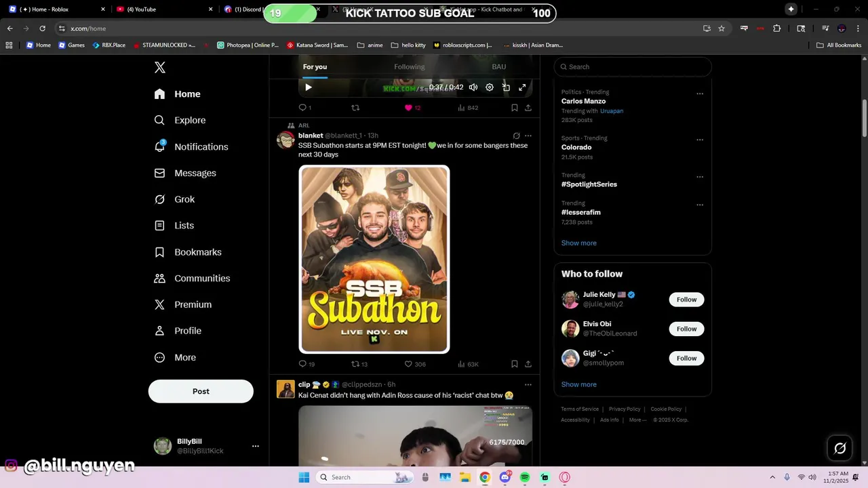Open the anime bookmarks folder
This screenshot has width=868, height=488.
click(x=370, y=45)
